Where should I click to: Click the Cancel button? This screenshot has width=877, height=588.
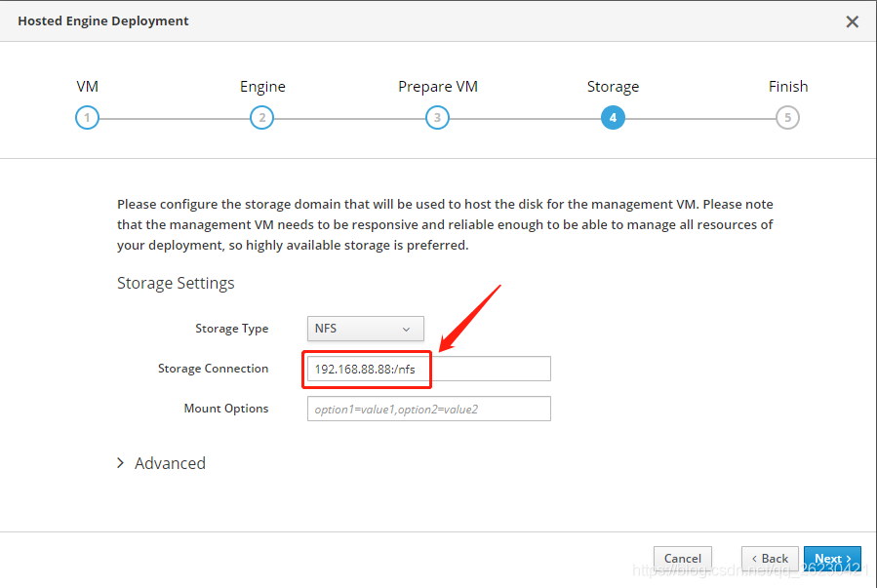pos(682,558)
